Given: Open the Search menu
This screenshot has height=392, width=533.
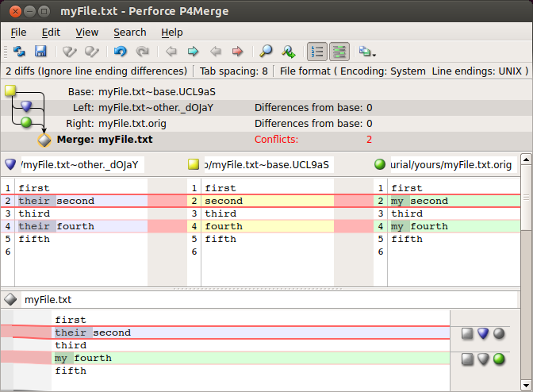Looking at the screenshot, I should pyautogui.click(x=129, y=33).
